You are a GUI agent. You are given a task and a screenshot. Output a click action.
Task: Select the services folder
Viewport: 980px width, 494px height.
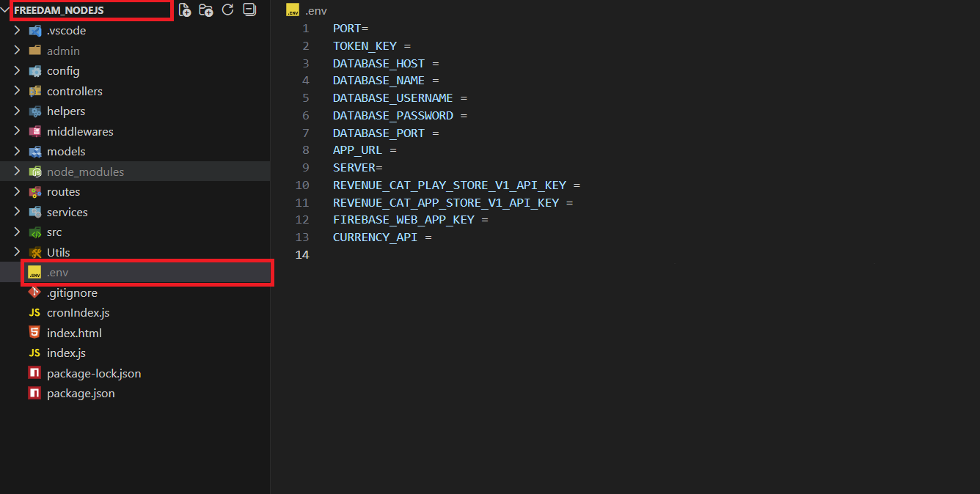67,213
